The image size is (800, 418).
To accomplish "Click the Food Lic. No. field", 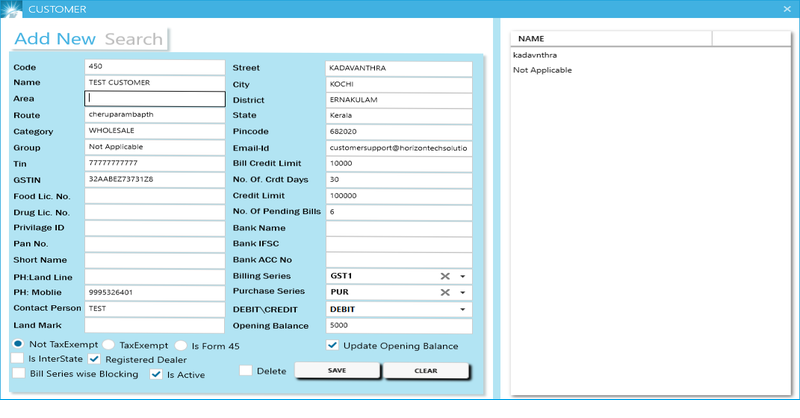I will coord(155,196).
